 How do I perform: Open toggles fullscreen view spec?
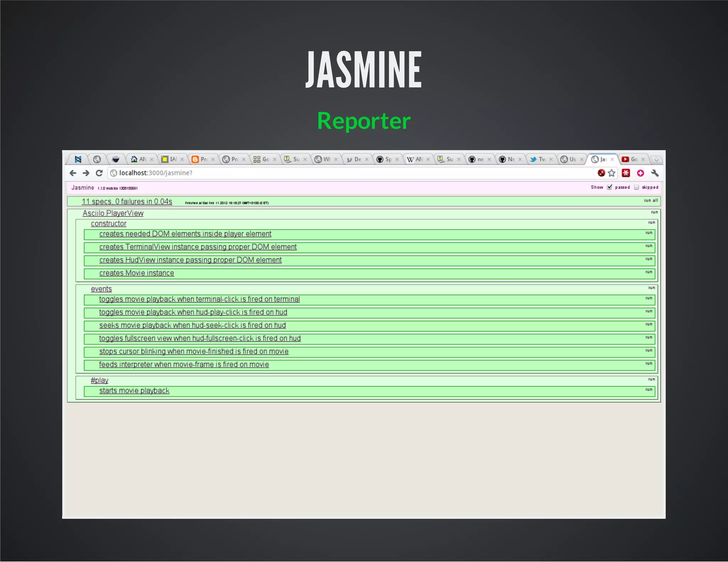point(200,339)
